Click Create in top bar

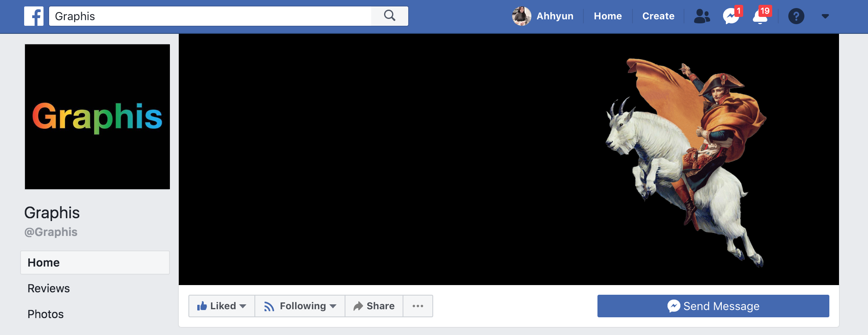coord(658,16)
